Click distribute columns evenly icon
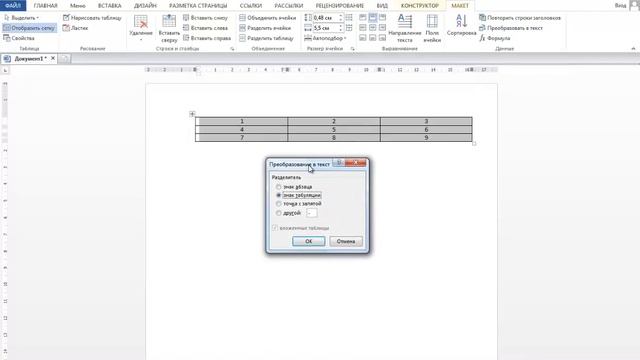This screenshot has height=360, width=640. 349,28
